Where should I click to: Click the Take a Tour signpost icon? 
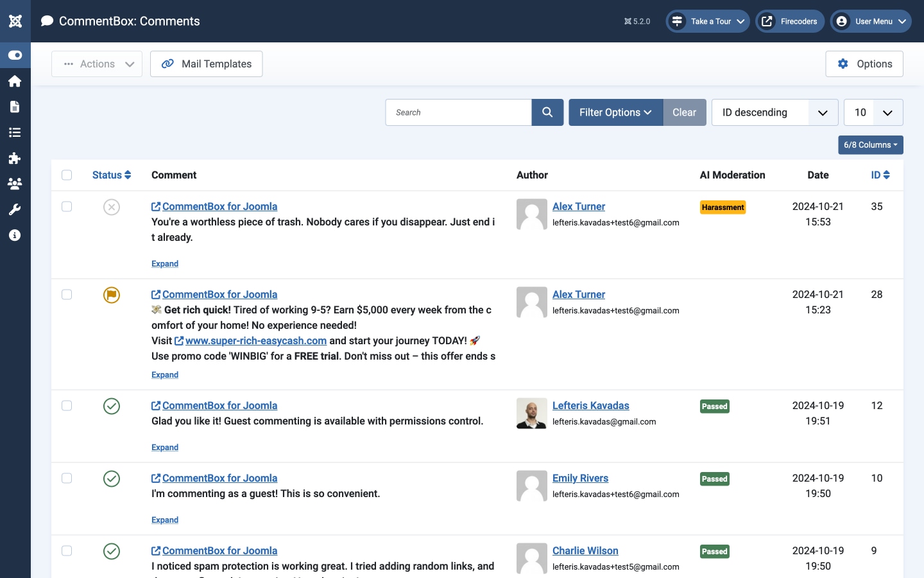pyautogui.click(x=677, y=21)
